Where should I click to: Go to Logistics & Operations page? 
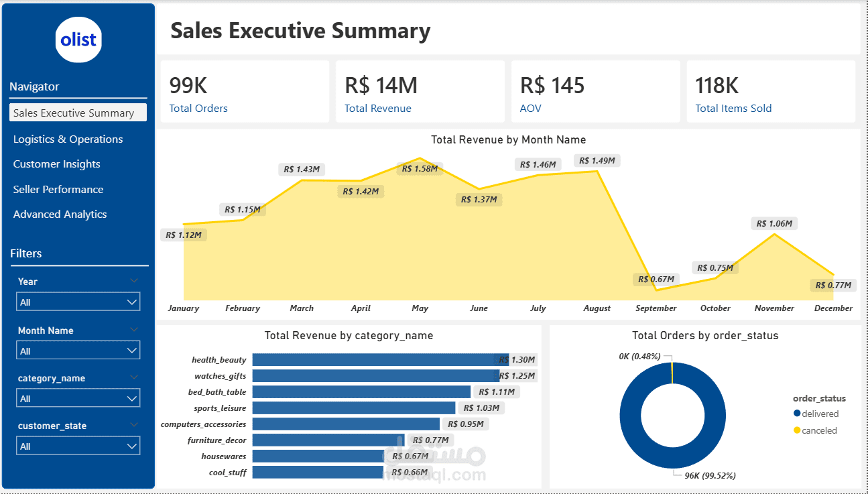click(68, 139)
